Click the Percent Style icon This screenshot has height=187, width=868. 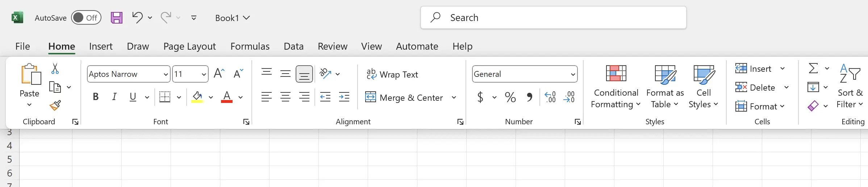click(510, 97)
